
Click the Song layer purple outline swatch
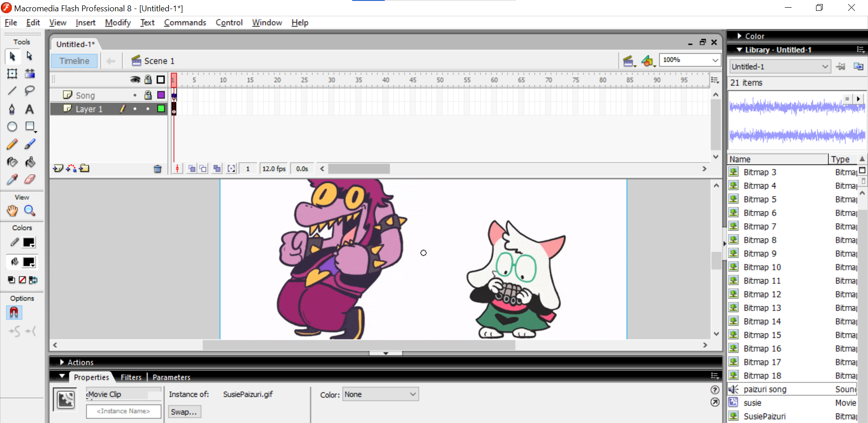point(161,95)
